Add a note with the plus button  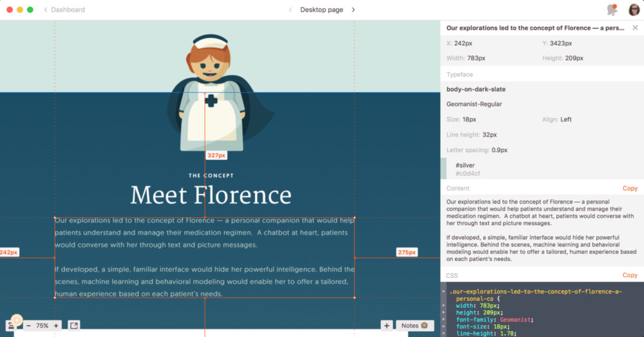(x=386, y=325)
